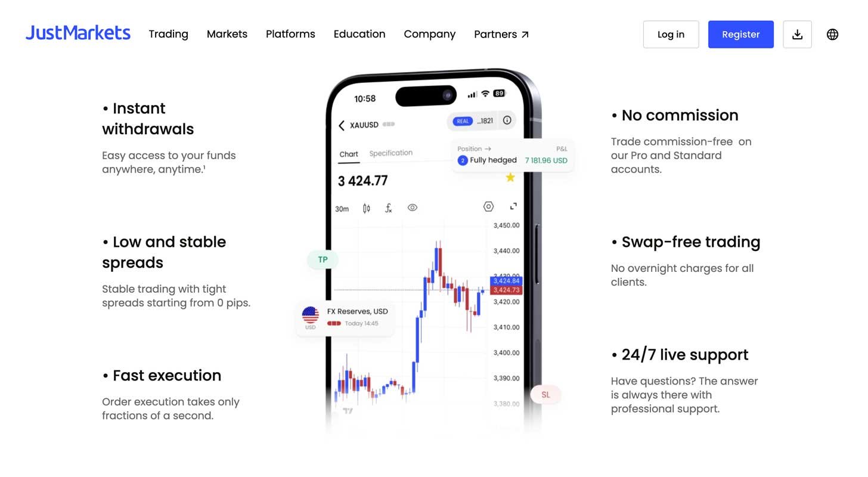Image resolution: width=868 pixels, height=477 pixels.
Task: Click the download icon in the header
Action: coord(797,34)
